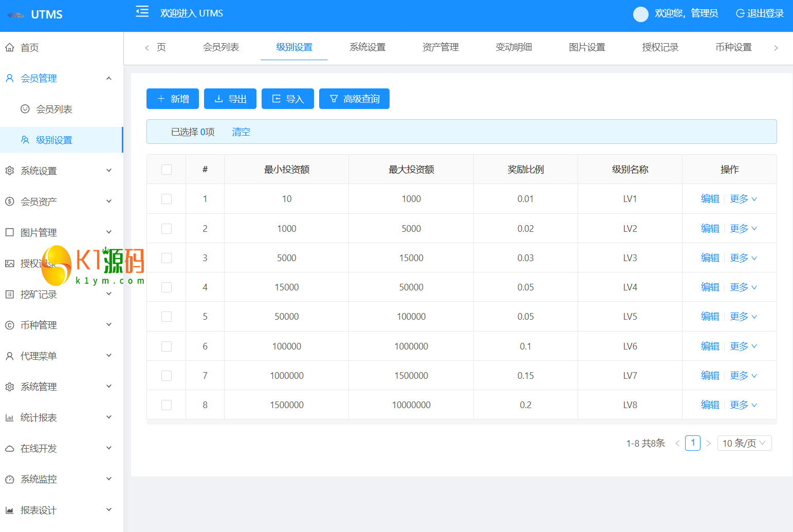Go to next page arrow in pagination
Screen dimensions: 793x532
tap(708, 443)
